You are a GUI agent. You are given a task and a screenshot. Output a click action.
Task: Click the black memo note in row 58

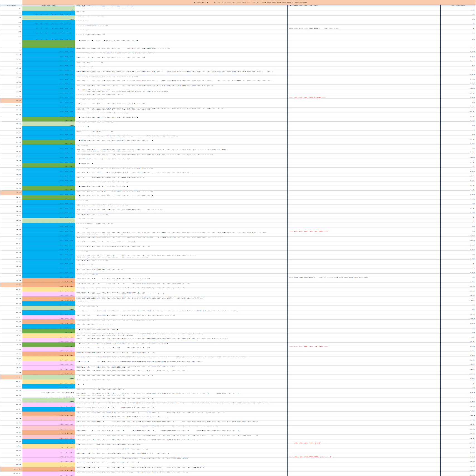[x=328, y=277]
